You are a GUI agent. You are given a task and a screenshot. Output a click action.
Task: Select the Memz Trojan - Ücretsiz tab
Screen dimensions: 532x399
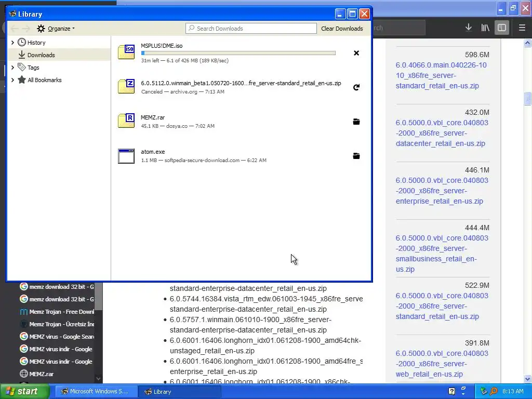pos(56,324)
